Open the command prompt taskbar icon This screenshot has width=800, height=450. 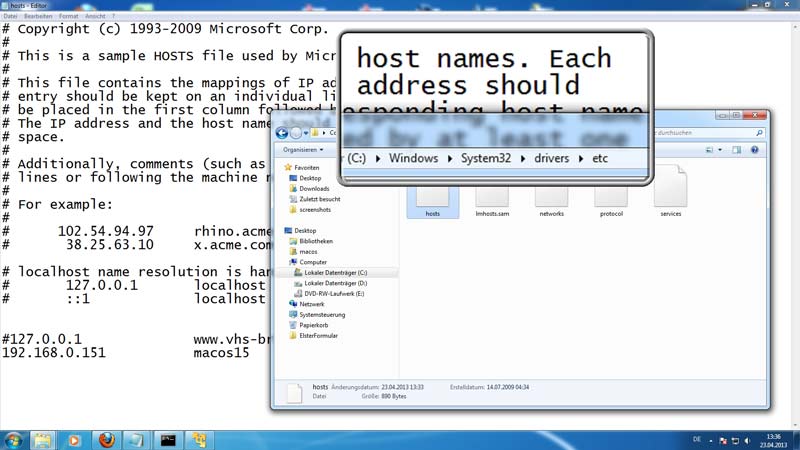pyautogui.click(x=168, y=440)
